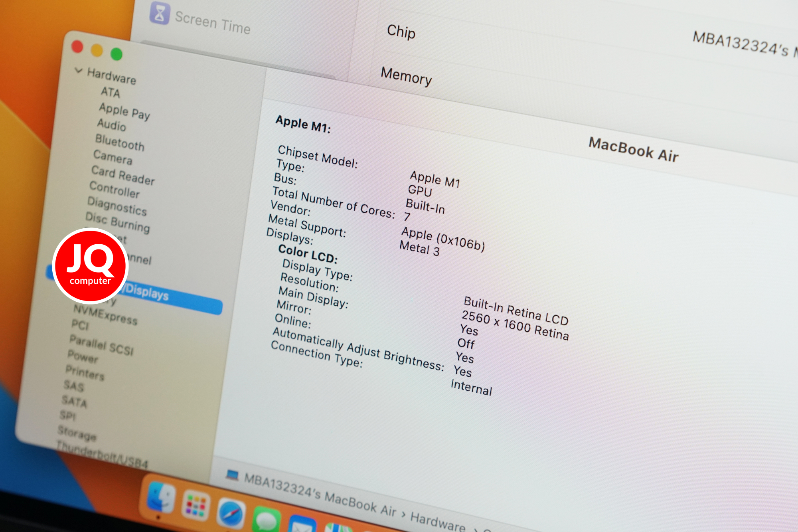Select the highlighted Graphics/Displays row

(134, 289)
